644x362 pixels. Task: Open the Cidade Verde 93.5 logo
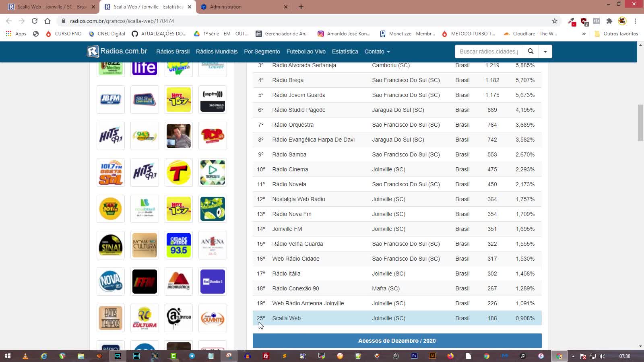(179, 245)
